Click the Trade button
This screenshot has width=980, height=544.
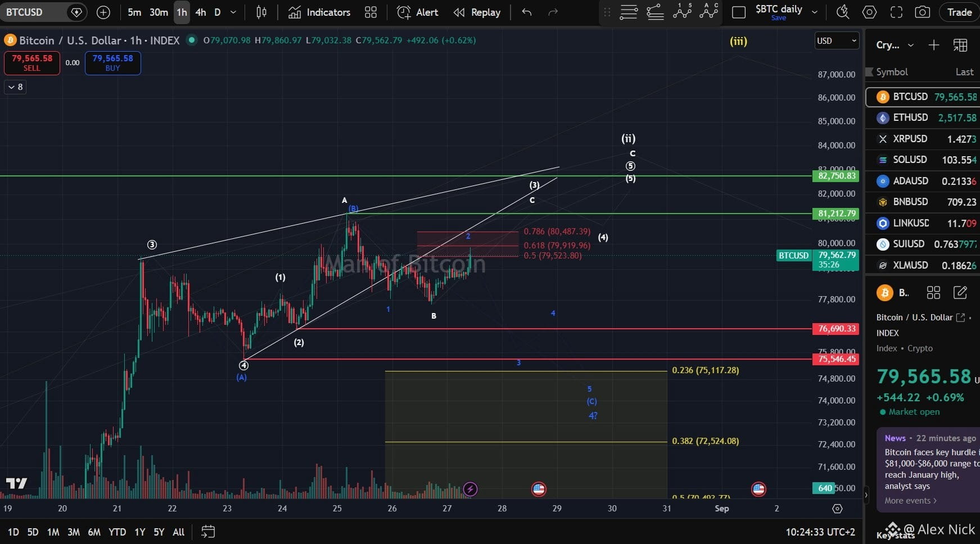tap(959, 12)
